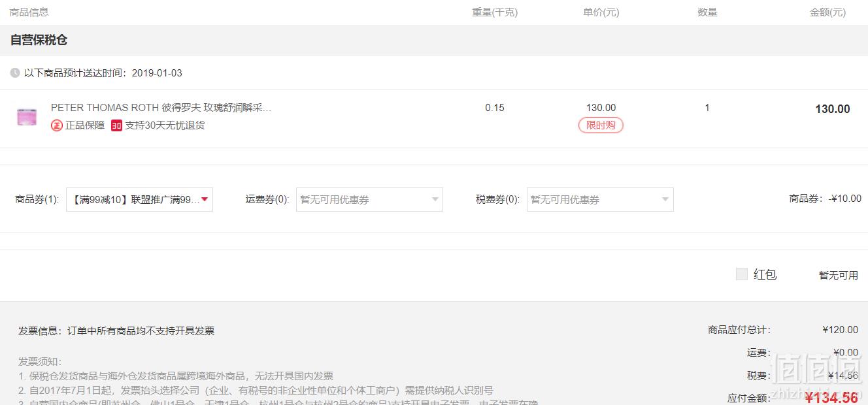Click the red 30-day return badge icon
This screenshot has height=405, width=868.
[116, 125]
